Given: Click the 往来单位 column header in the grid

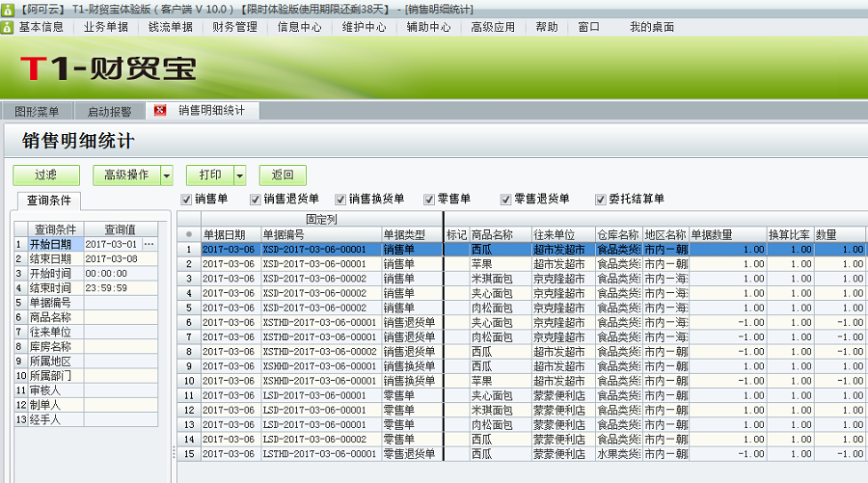Looking at the screenshot, I should 563,234.
